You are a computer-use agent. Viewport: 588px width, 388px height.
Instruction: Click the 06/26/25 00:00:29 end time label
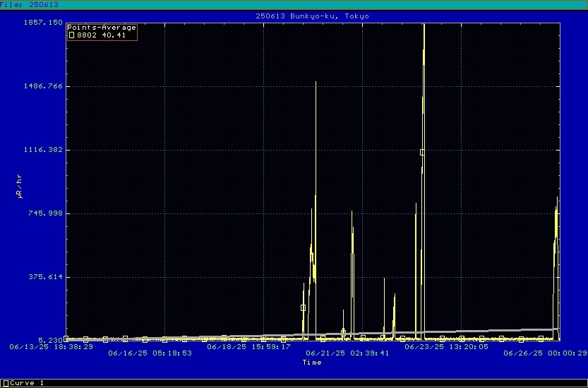(x=545, y=353)
